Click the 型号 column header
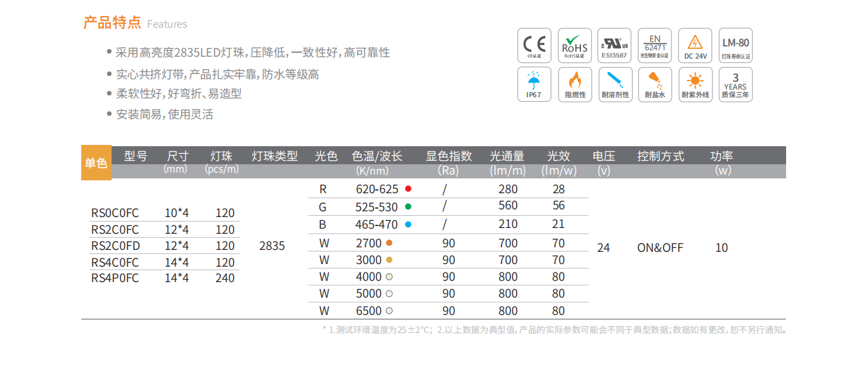 pyautogui.click(x=135, y=156)
